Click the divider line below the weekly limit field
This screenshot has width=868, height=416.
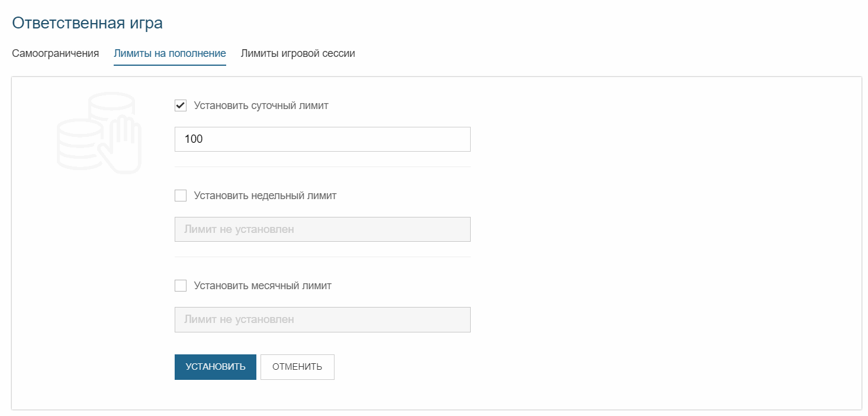[322, 257]
